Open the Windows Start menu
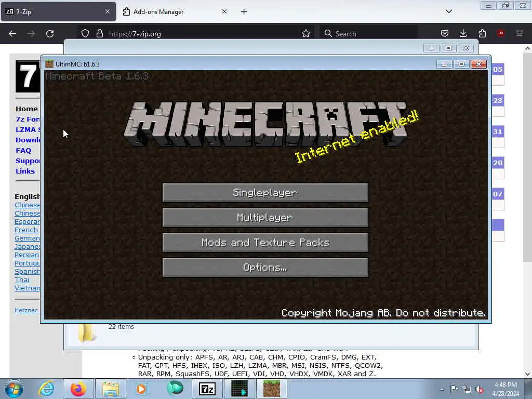Viewport: 532px width, 399px height. pos(14,389)
